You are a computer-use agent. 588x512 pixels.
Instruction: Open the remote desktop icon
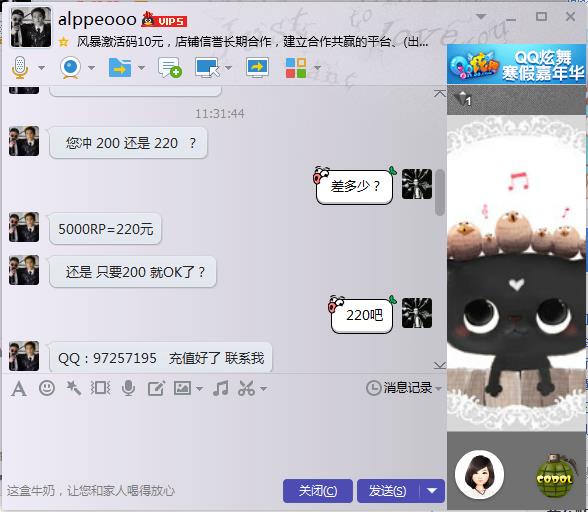(x=207, y=68)
